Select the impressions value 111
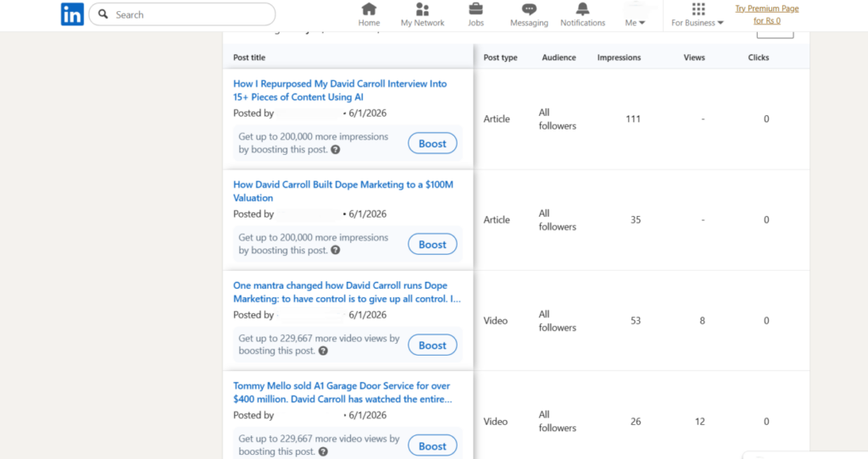Image resolution: width=868 pixels, height=459 pixels. pyautogui.click(x=633, y=119)
